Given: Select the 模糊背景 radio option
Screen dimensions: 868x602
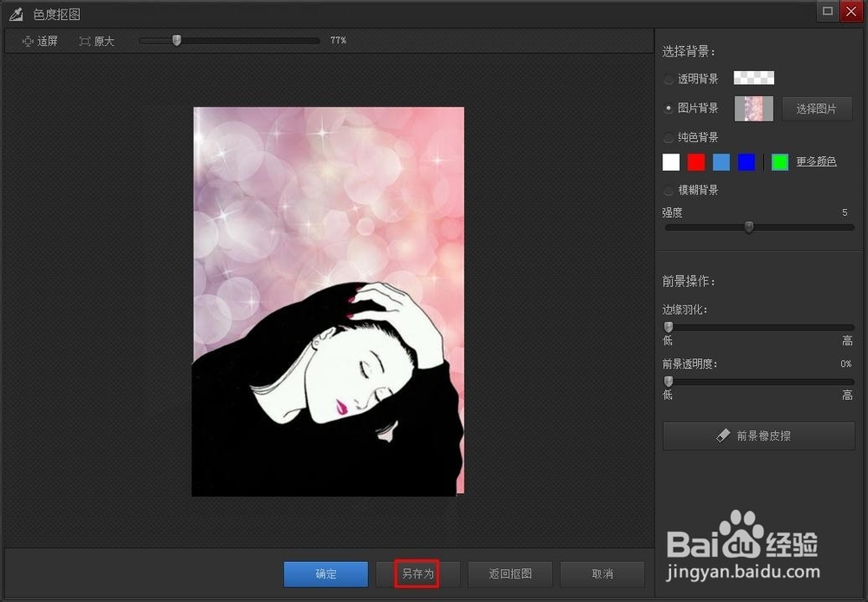Looking at the screenshot, I should pos(668,190).
